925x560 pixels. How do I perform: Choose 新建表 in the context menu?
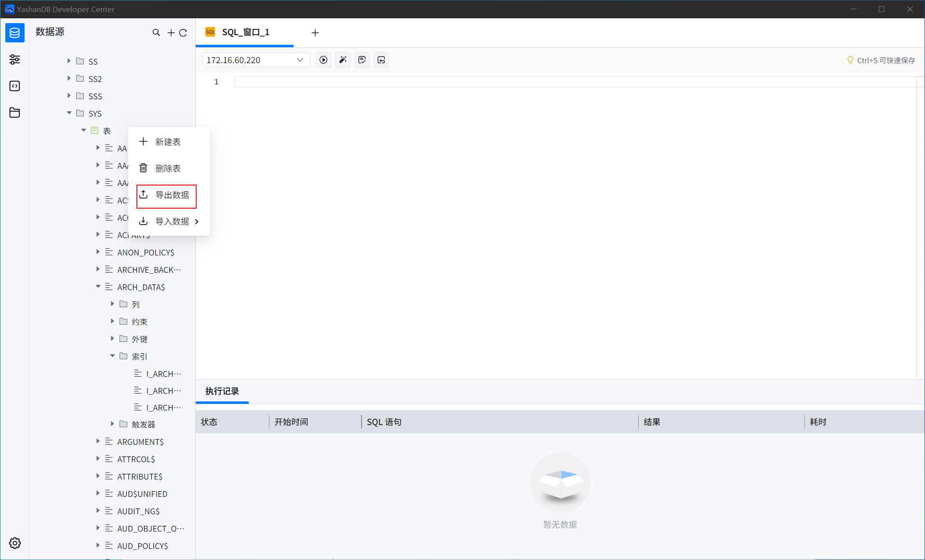pos(167,142)
